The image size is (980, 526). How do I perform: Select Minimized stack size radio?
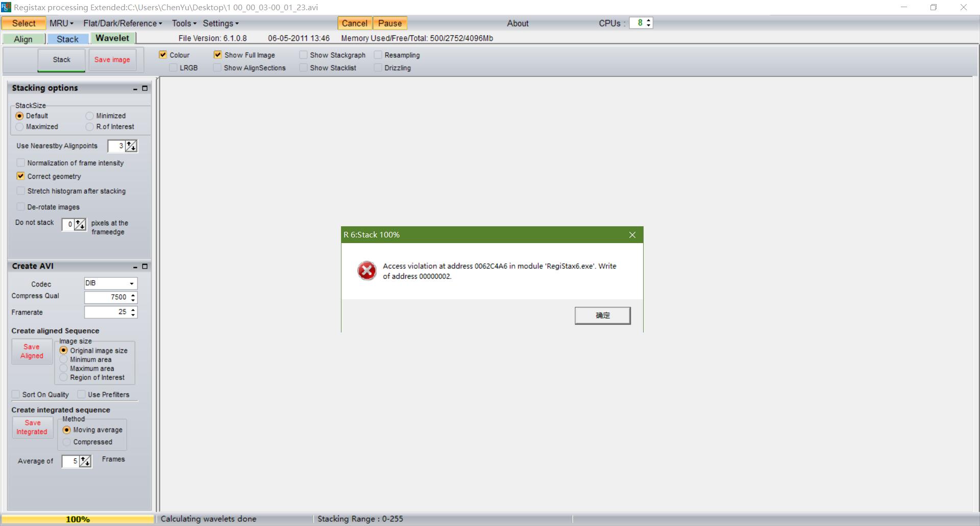(x=89, y=116)
